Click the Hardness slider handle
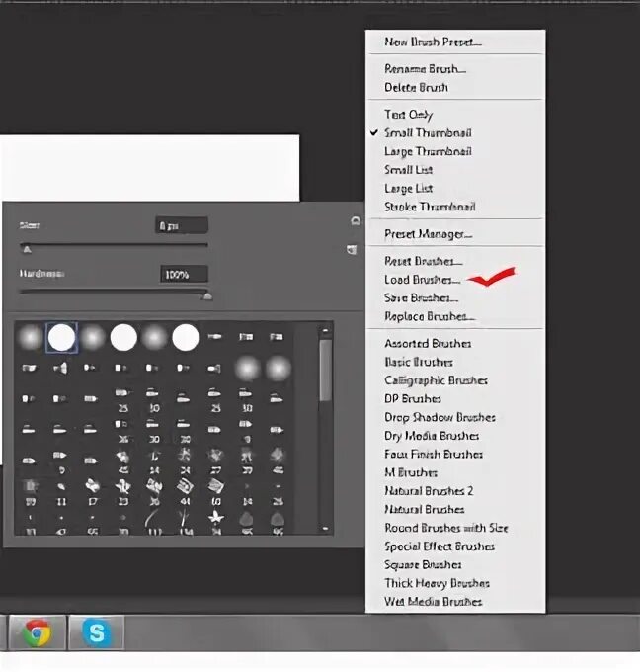 point(206,296)
